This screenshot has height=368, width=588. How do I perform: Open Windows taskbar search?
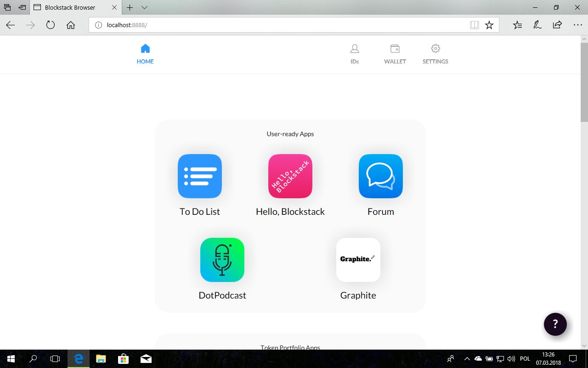(x=33, y=359)
